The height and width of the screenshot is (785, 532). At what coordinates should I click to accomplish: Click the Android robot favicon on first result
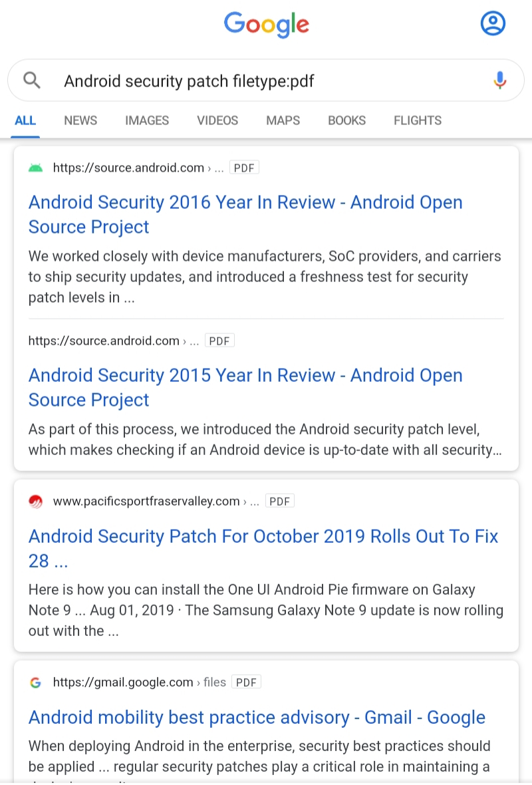coord(36,167)
